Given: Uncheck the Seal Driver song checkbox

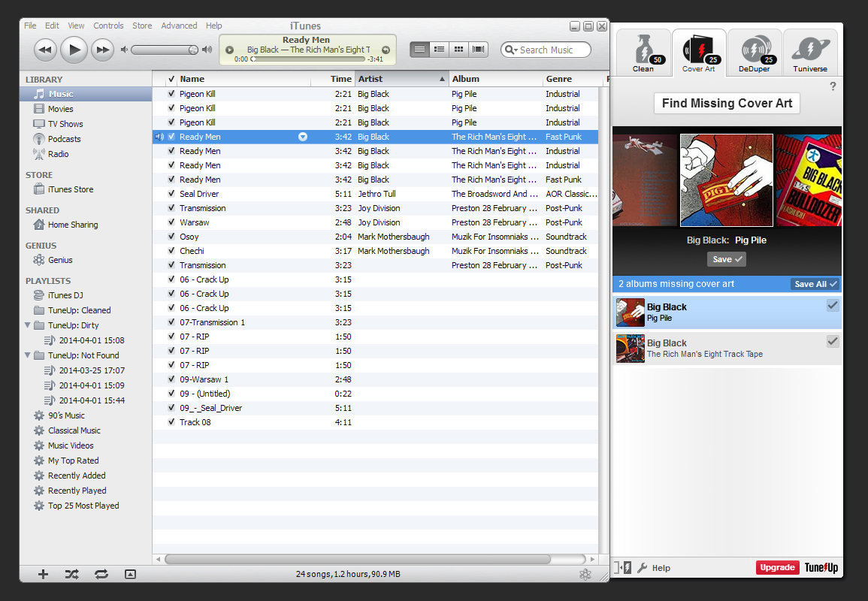Looking at the screenshot, I should [171, 194].
